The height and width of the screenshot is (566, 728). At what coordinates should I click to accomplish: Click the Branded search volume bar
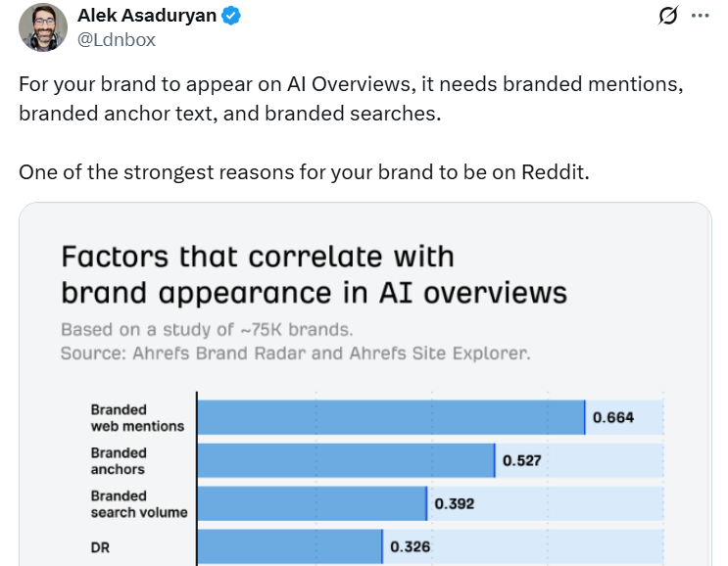312,503
